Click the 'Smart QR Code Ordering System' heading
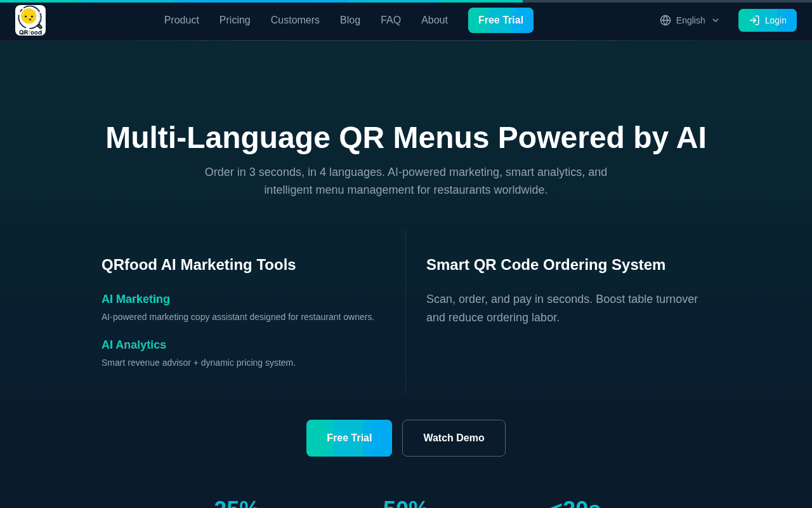 click(x=546, y=265)
